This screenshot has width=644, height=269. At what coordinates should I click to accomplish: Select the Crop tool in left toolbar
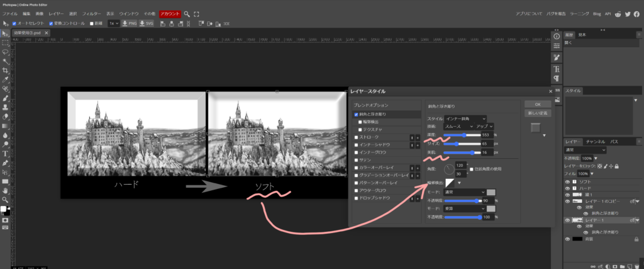coord(5,71)
